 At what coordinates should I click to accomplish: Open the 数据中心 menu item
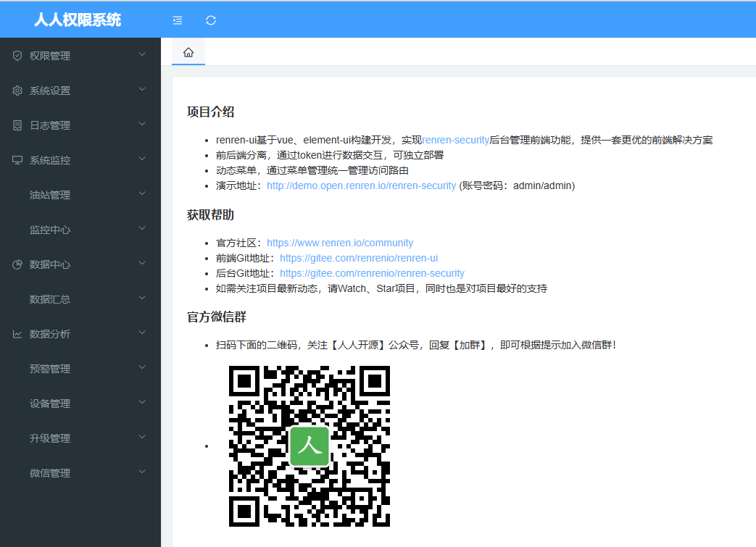click(80, 264)
